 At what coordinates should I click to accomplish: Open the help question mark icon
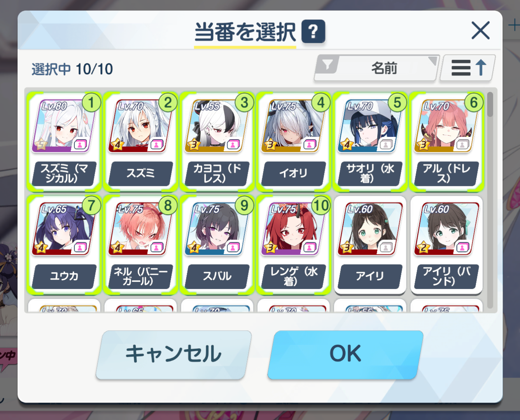tap(313, 31)
